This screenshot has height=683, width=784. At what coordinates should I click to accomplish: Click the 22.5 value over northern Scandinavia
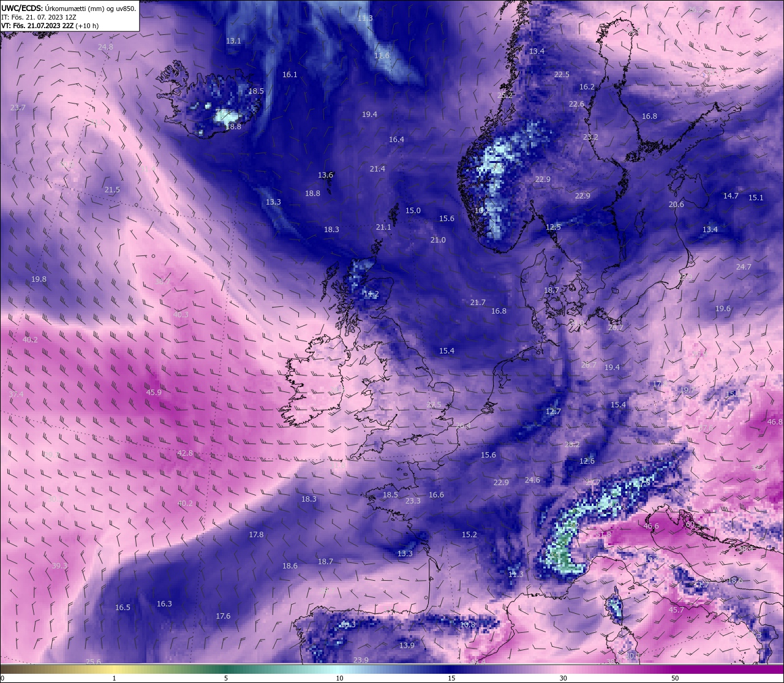tap(562, 75)
